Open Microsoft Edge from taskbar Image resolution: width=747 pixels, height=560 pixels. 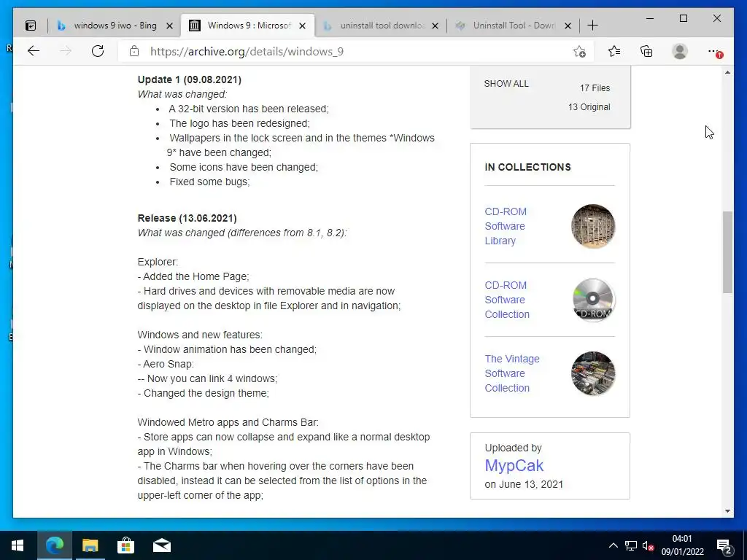click(54, 545)
